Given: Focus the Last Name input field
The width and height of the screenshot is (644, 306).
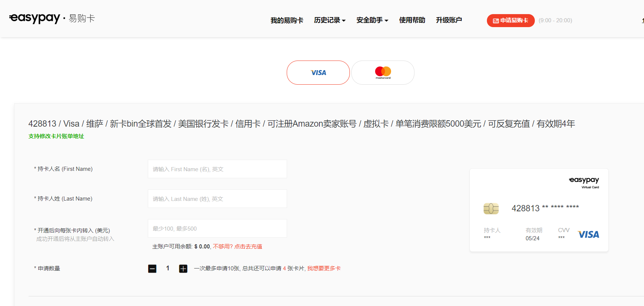Looking at the screenshot, I should click(217, 199).
